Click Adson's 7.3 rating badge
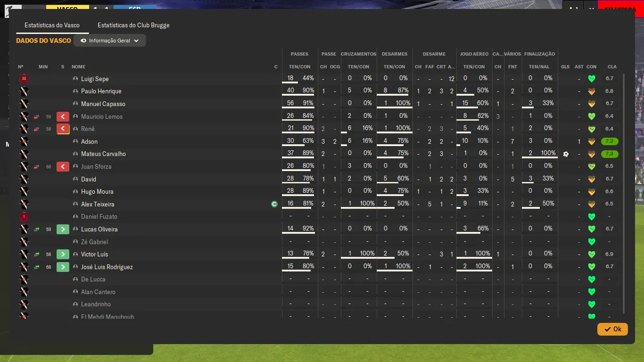This screenshot has height=362, width=644. tap(610, 141)
